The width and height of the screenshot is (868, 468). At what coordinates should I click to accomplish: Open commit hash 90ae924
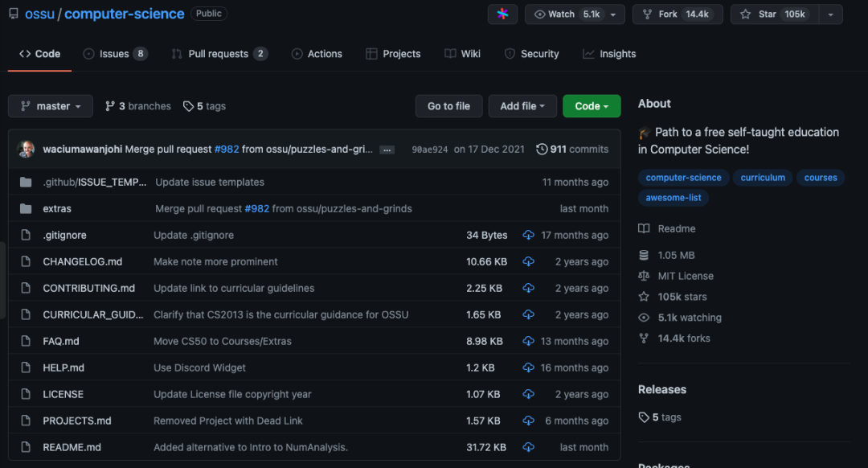(x=429, y=150)
